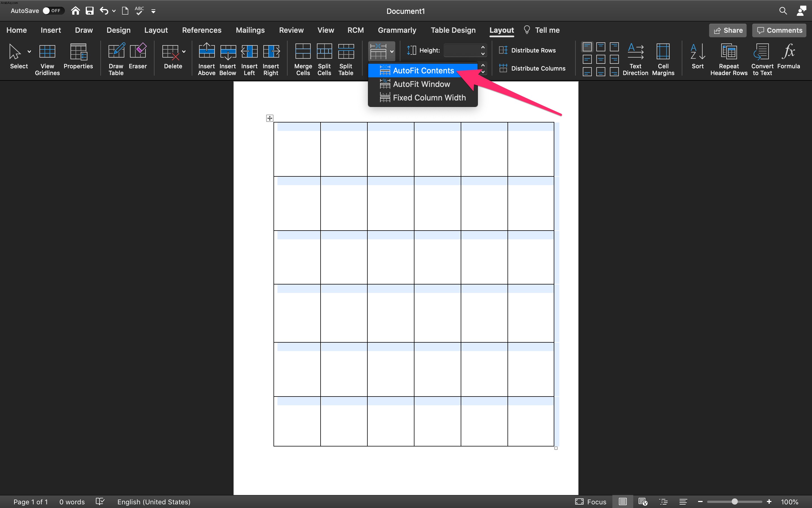This screenshot has width=812, height=508.
Task: Select Align Top Center cell alignment
Action: [x=601, y=47]
